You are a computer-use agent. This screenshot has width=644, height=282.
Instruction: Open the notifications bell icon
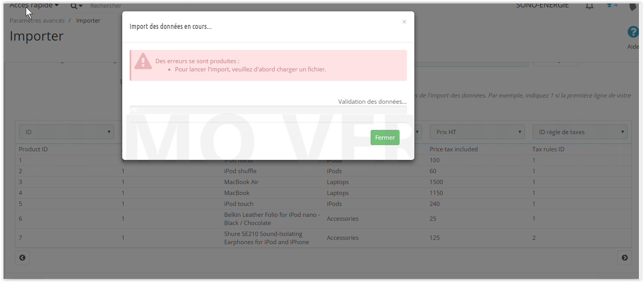[589, 5]
